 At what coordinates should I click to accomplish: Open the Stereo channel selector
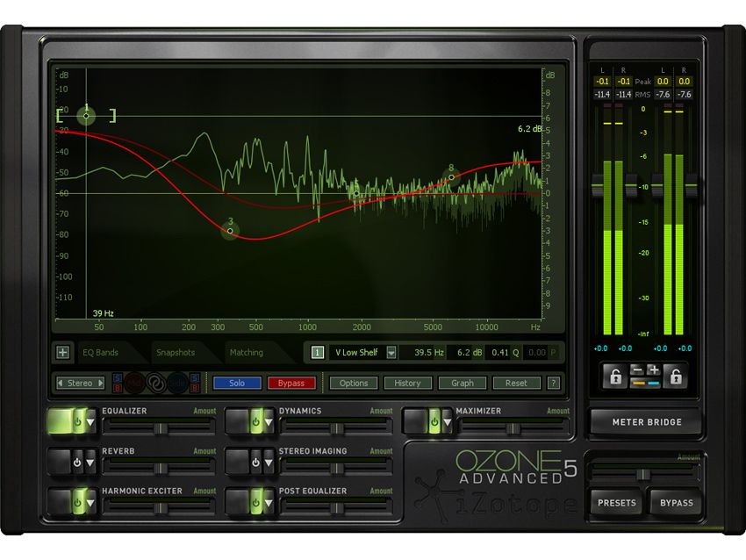79,383
